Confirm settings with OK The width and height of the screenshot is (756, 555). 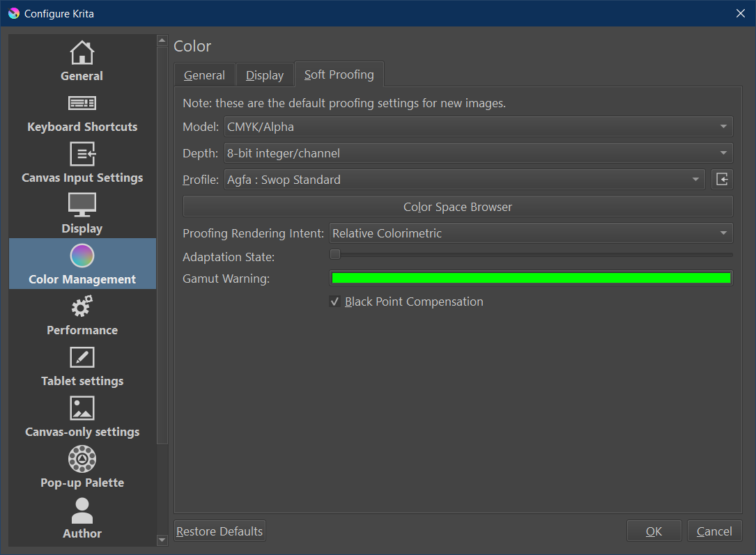click(x=654, y=531)
